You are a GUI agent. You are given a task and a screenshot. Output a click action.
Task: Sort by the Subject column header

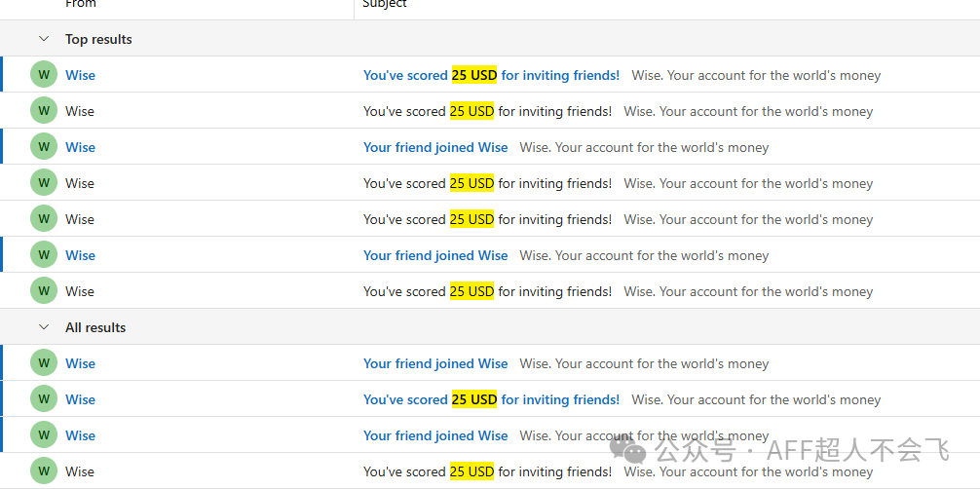(385, 4)
